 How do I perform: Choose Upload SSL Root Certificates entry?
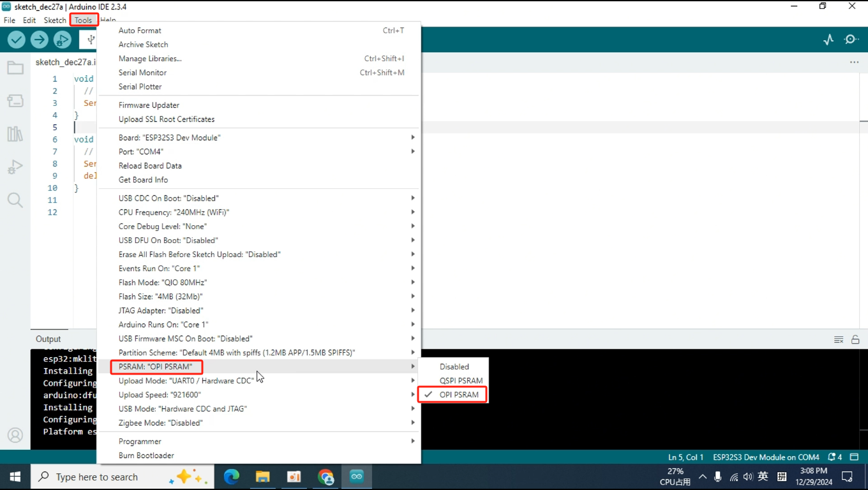tap(258, 119)
